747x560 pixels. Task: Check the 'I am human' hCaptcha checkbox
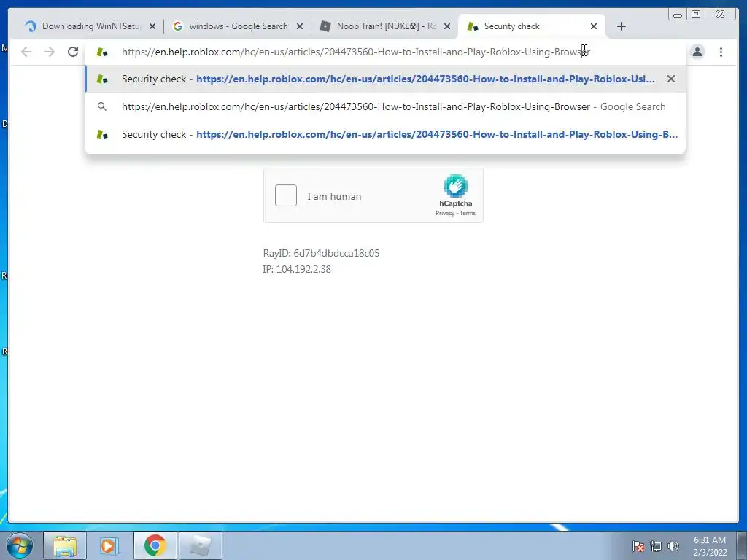[286, 195]
